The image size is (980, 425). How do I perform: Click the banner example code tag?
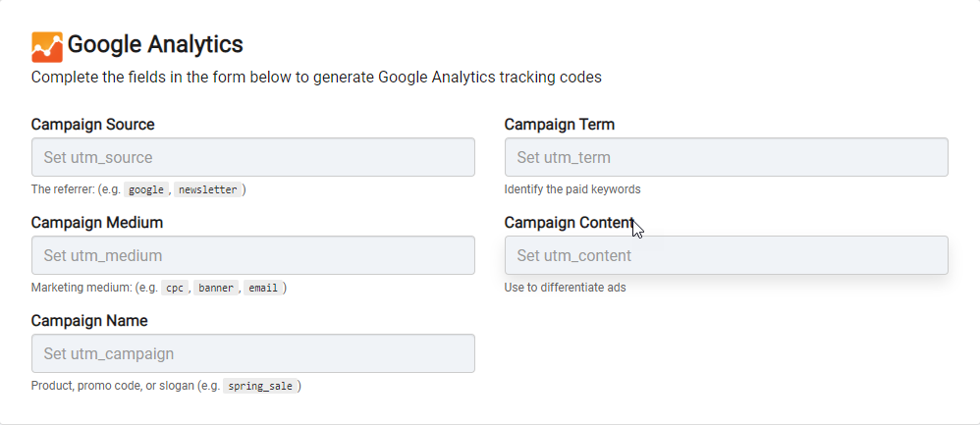tap(216, 289)
